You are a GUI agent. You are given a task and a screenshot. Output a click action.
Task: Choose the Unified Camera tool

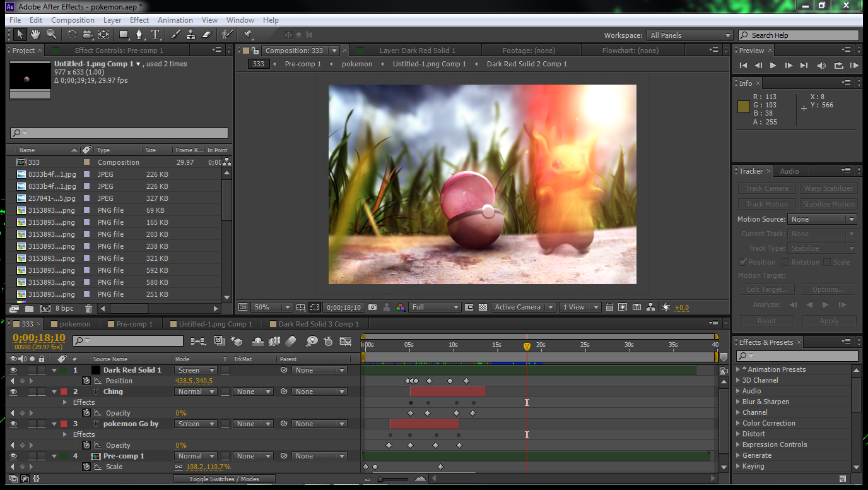click(88, 35)
